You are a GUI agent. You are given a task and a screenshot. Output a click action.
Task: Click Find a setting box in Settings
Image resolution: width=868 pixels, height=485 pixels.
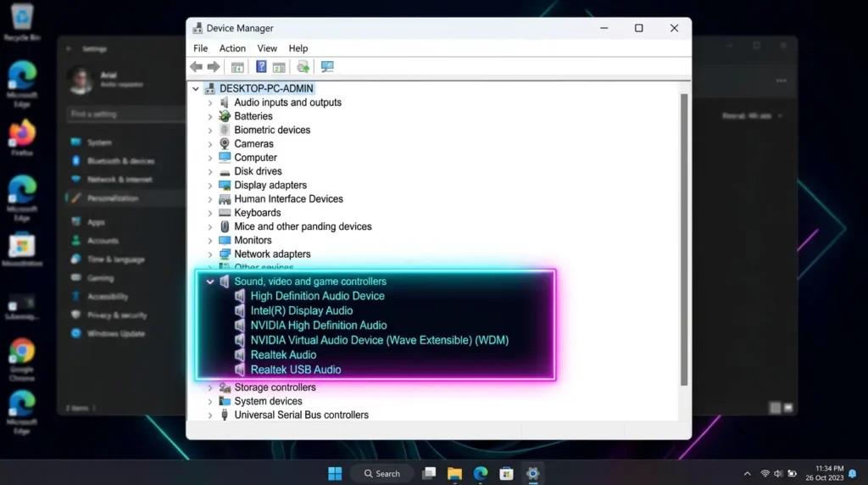click(x=125, y=114)
